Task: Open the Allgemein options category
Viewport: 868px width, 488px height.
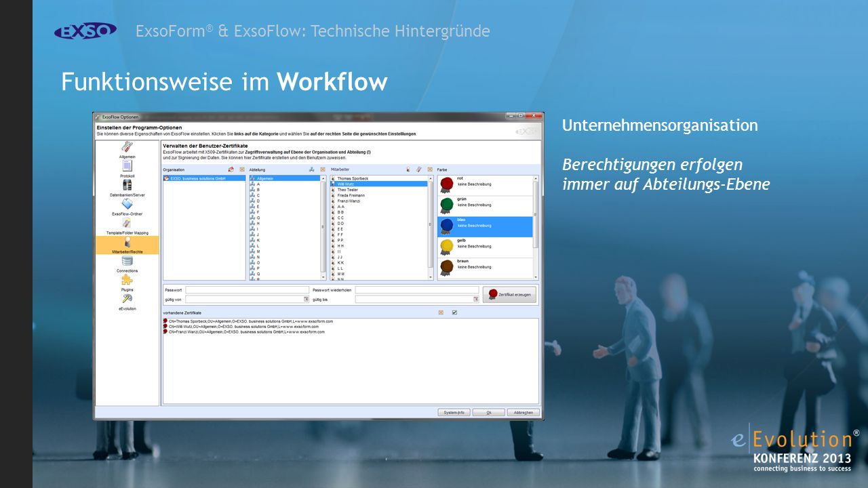Action: click(127, 150)
